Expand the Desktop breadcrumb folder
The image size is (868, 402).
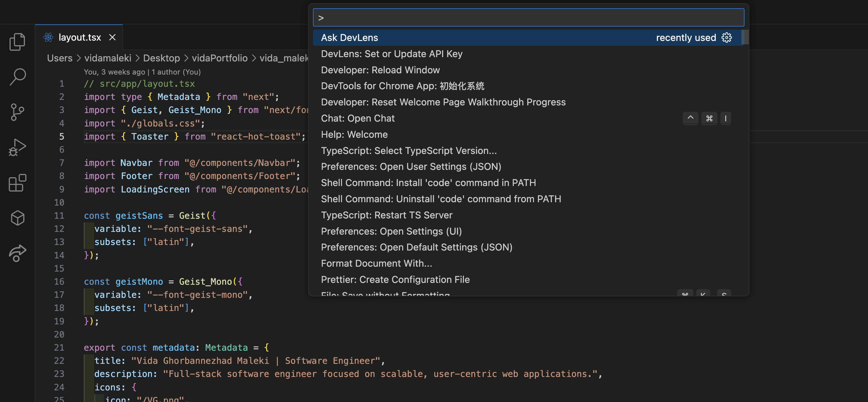(161, 58)
